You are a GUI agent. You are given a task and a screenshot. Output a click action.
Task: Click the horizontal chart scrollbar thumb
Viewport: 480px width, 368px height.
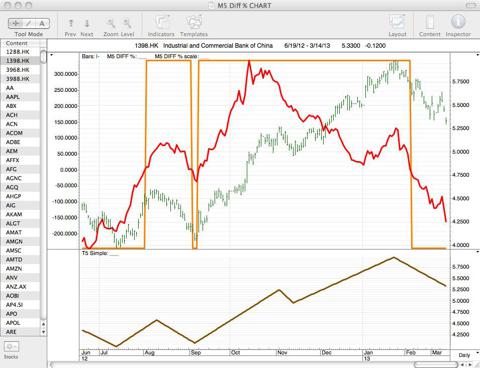click(x=436, y=365)
